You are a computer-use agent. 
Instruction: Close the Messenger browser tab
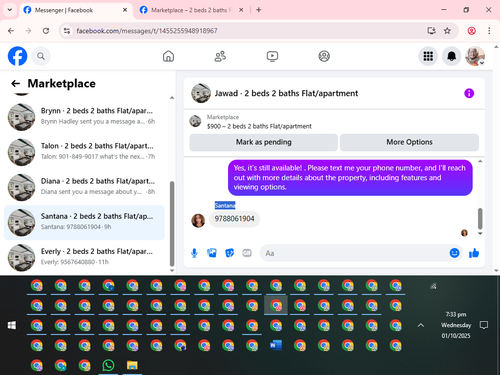[x=125, y=10]
